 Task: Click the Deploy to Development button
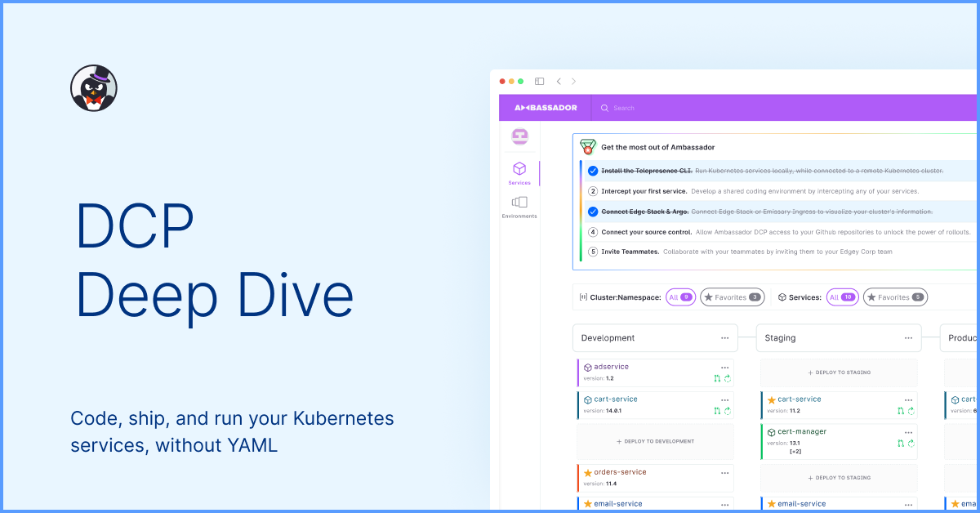655,441
